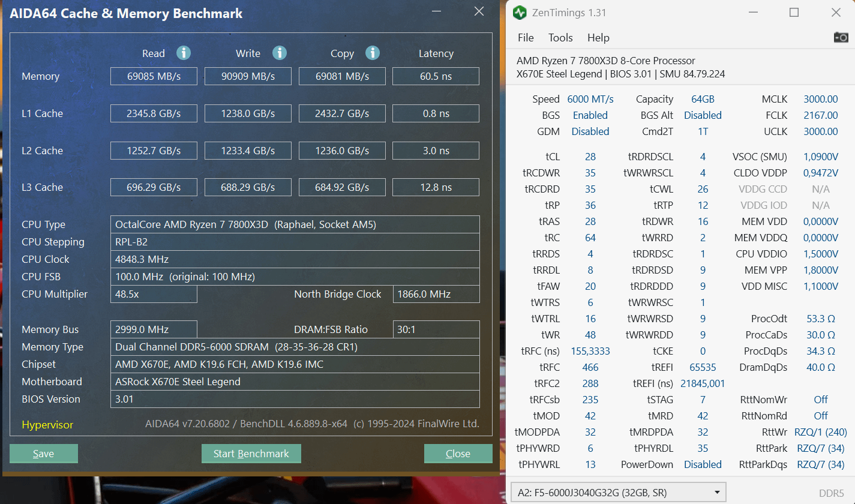Click the DRAM:FSB Ratio value 30:1
Screen dimensions: 855x504
[x=436, y=329]
